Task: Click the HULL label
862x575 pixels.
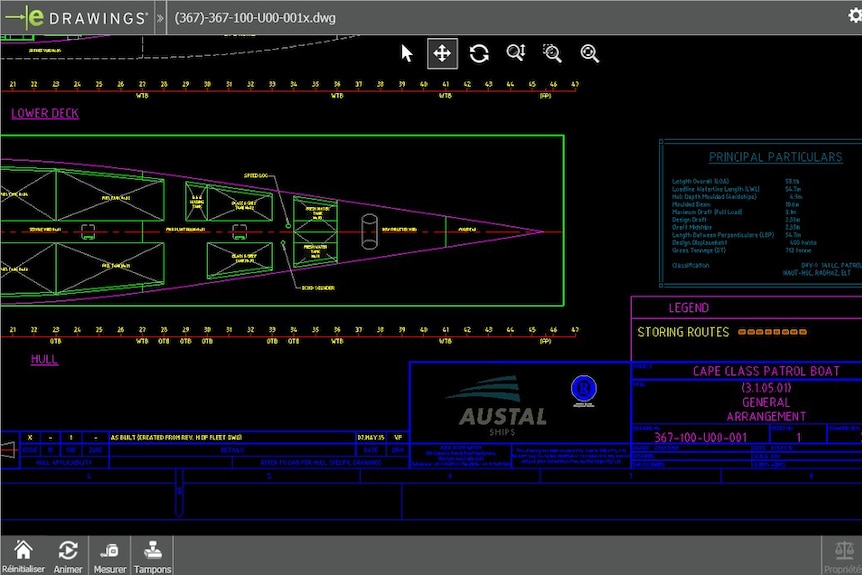Action: [x=44, y=359]
